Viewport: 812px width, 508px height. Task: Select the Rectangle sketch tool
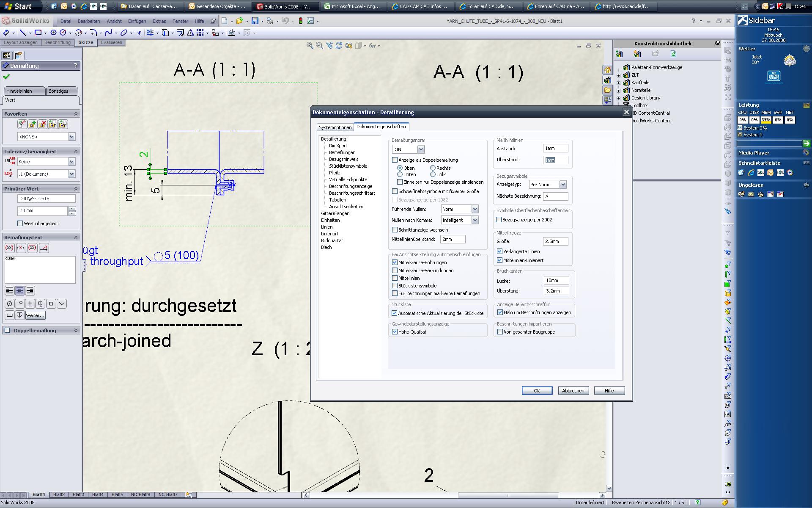coord(38,33)
